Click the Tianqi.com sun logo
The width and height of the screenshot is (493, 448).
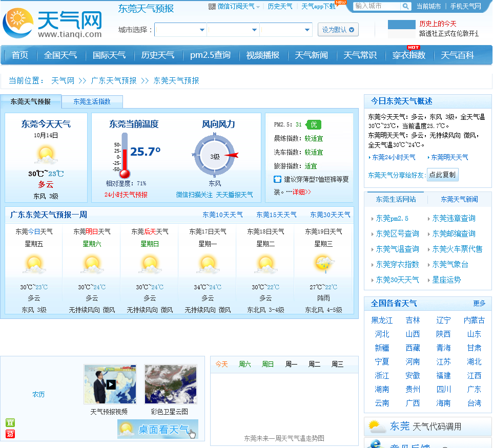(18, 23)
